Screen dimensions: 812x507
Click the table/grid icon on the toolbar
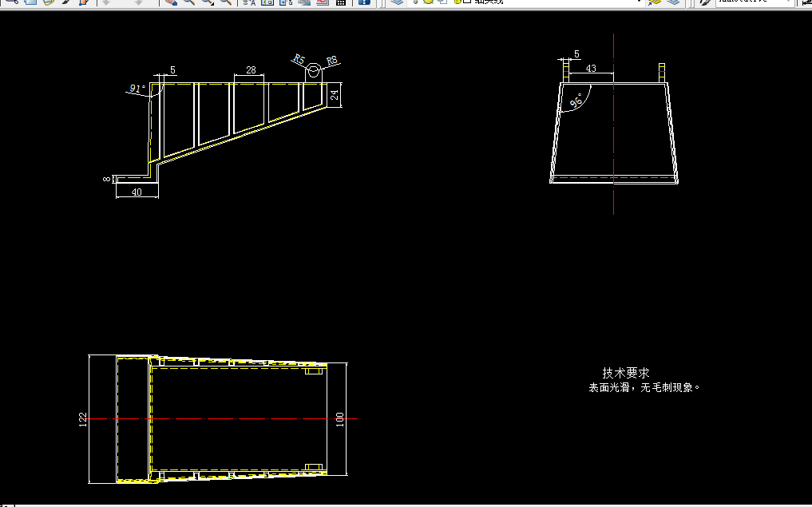342,3
